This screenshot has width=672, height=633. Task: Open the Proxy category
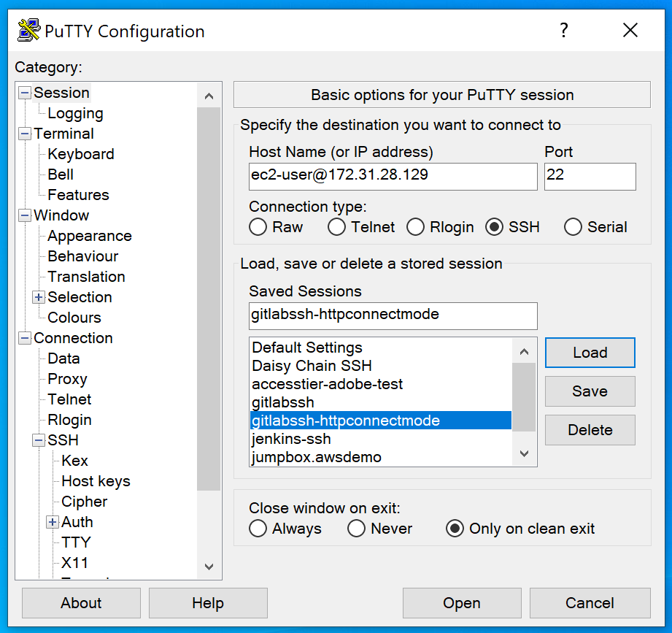click(67, 379)
